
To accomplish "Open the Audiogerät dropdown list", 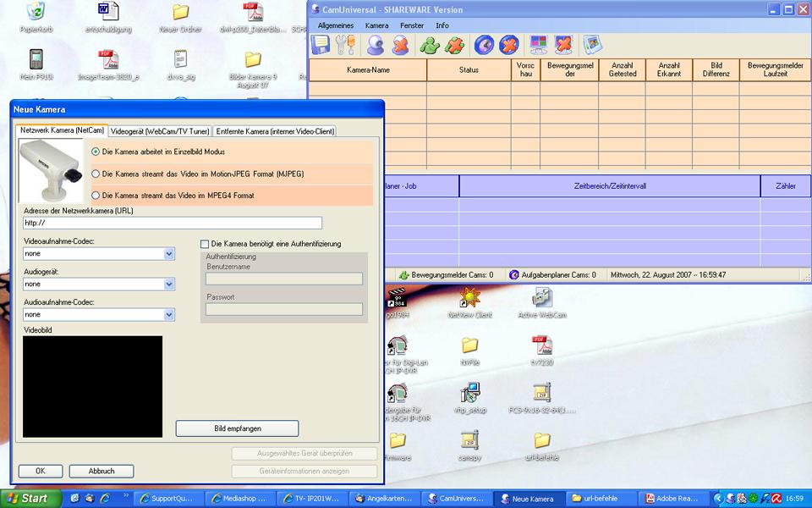I will tap(169, 284).
